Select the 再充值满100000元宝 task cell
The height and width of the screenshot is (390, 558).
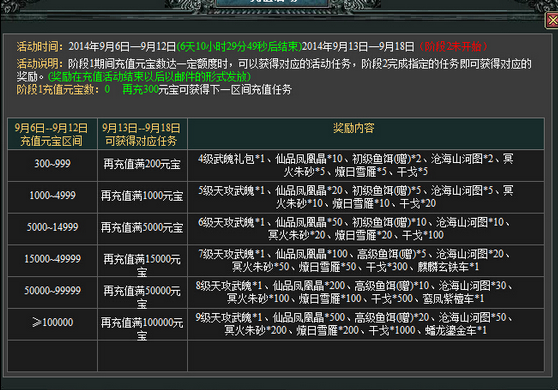(142, 323)
